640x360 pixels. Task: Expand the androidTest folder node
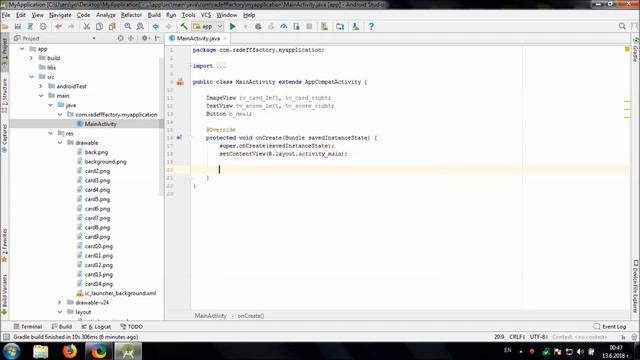41,86
